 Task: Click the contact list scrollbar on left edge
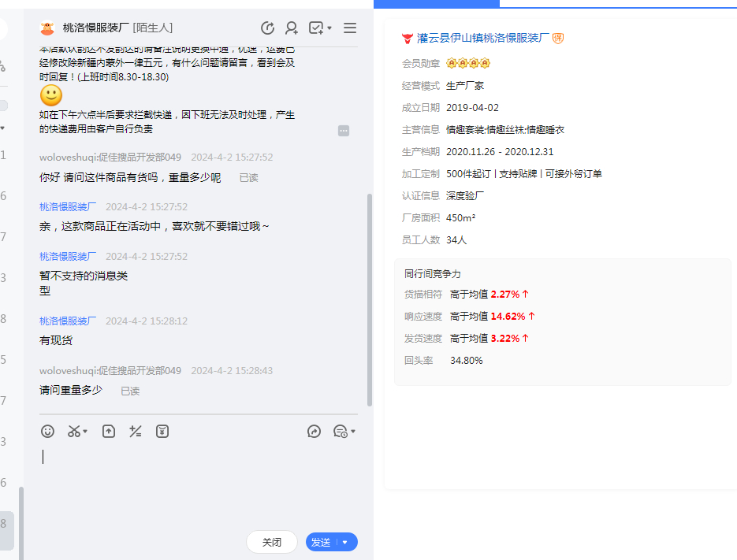(x=21, y=522)
